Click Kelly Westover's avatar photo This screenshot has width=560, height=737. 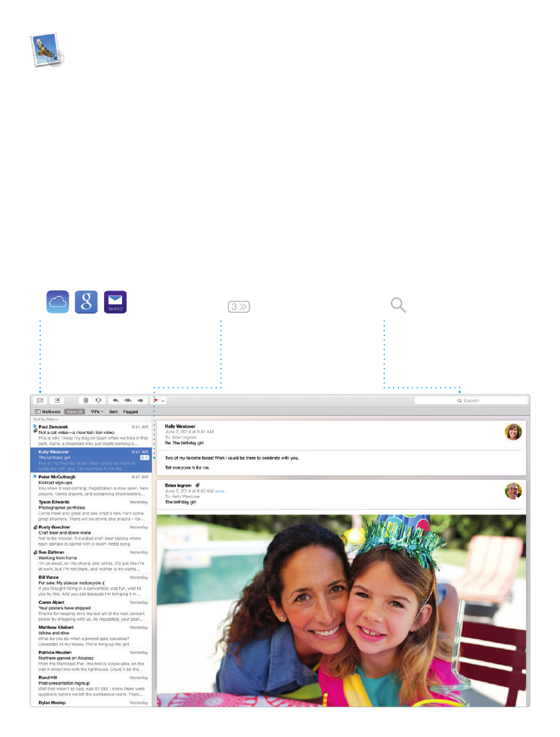(513, 431)
